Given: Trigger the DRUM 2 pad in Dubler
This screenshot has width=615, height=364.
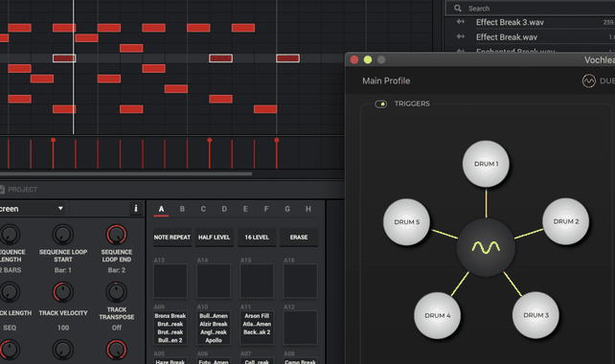Looking at the screenshot, I should (566, 221).
